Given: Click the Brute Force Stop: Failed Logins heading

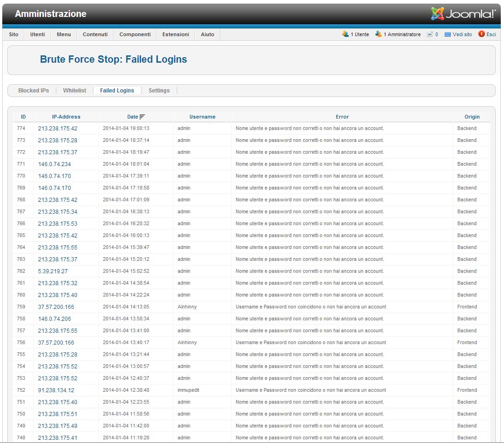Looking at the screenshot, I should pyautogui.click(x=114, y=59).
